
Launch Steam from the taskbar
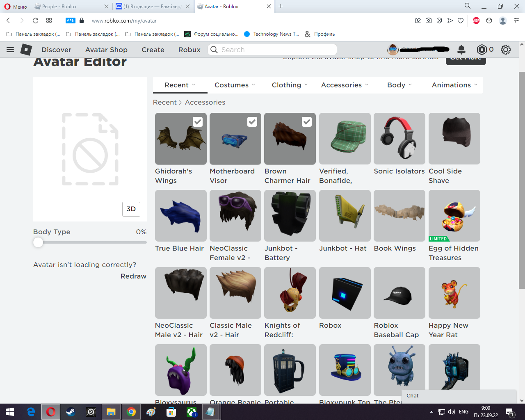pyautogui.click(x=71, y=412)
